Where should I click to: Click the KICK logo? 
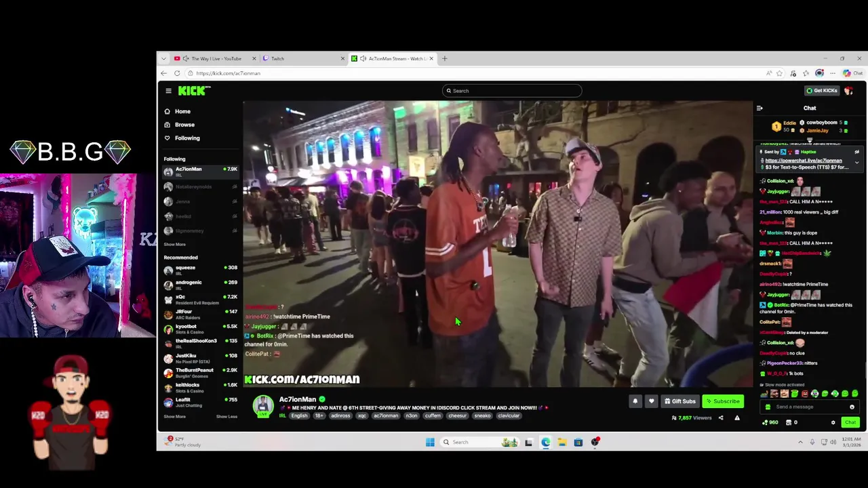click(x=194, y=90)
